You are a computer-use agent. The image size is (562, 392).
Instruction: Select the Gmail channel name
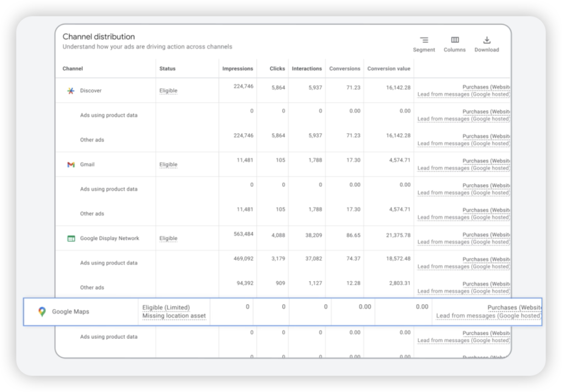87,164
